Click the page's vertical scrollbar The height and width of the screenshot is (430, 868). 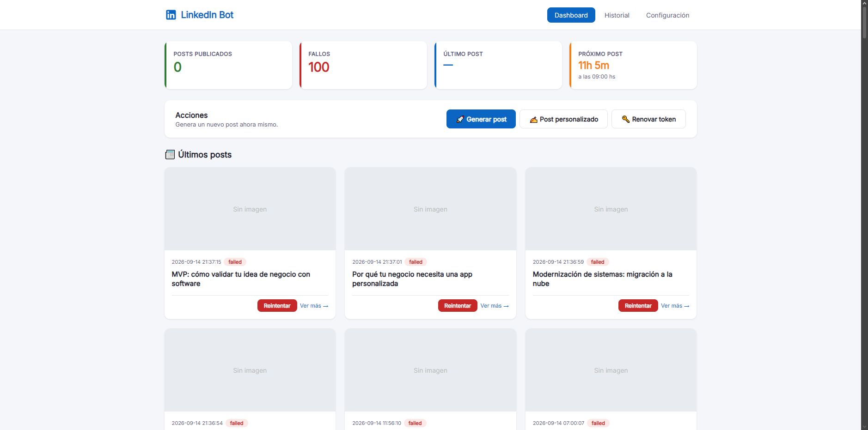tap(864, 215)
